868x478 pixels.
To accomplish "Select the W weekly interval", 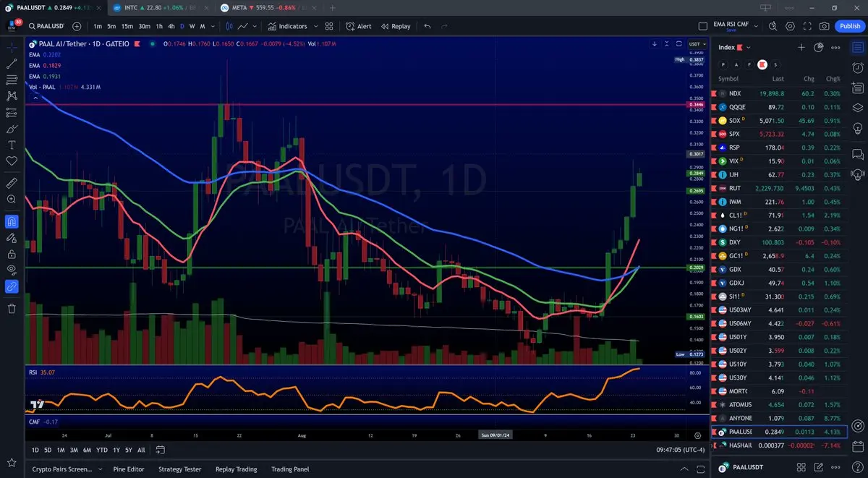I will coord(192,26).
